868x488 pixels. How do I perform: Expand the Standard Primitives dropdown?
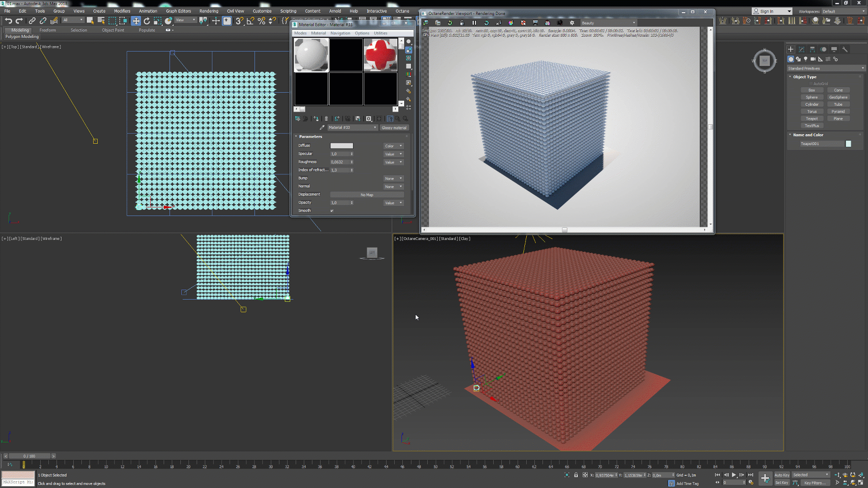(x=826, y=68)
